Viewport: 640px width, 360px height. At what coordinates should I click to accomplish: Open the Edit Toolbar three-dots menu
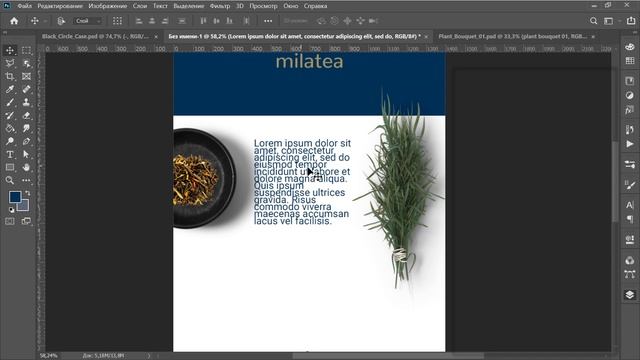click(x=26, y=180)
